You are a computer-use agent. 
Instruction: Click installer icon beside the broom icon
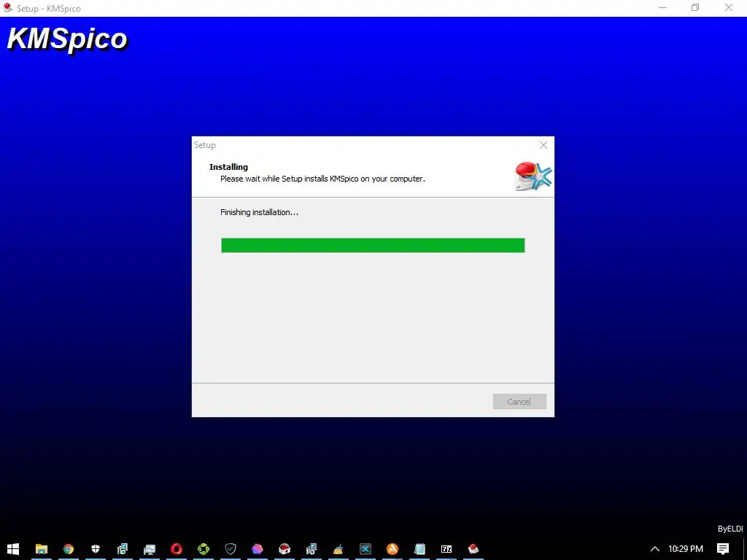pyautogui.click(x=311, y=548)
